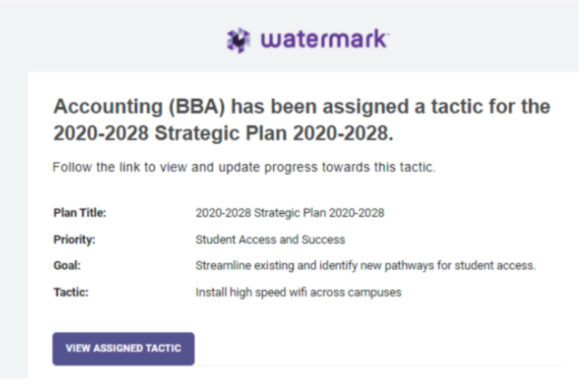Click the Watermark logo icon
This screenshot has height=392, width=584.
point(238,40)
